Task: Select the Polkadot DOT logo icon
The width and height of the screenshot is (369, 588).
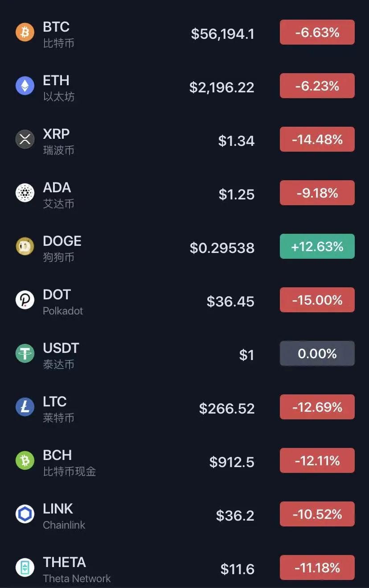Action: pos(25,300)
